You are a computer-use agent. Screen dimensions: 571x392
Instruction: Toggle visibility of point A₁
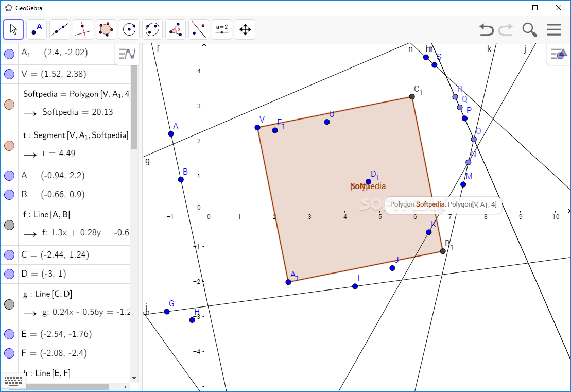9,54
